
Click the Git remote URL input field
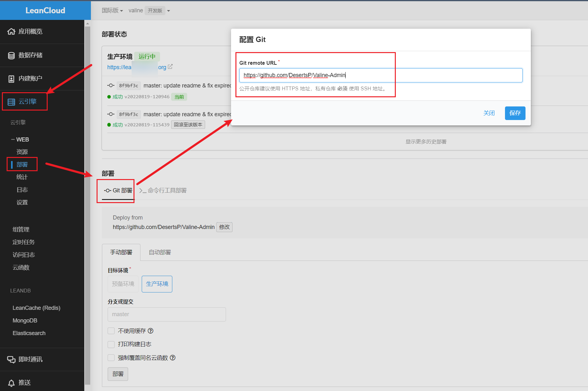pyautogui.click(x=381, y=75)
